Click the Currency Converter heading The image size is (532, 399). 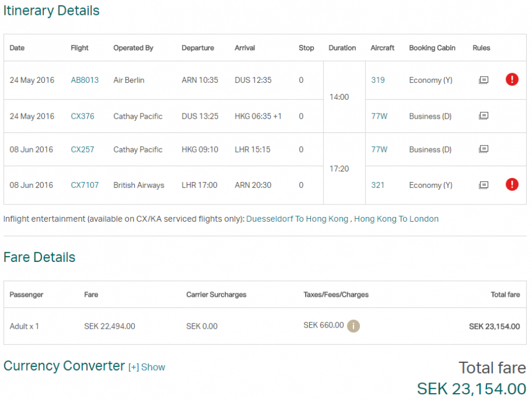pos(64,366)
